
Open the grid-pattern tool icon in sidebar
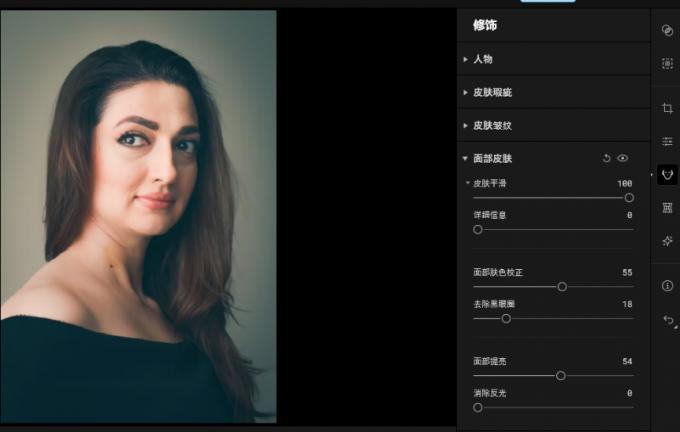point(667,208)
